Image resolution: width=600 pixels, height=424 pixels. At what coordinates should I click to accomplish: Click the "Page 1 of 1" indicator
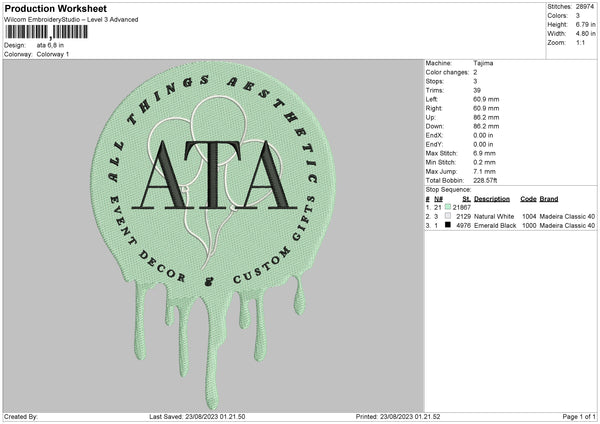579,417
